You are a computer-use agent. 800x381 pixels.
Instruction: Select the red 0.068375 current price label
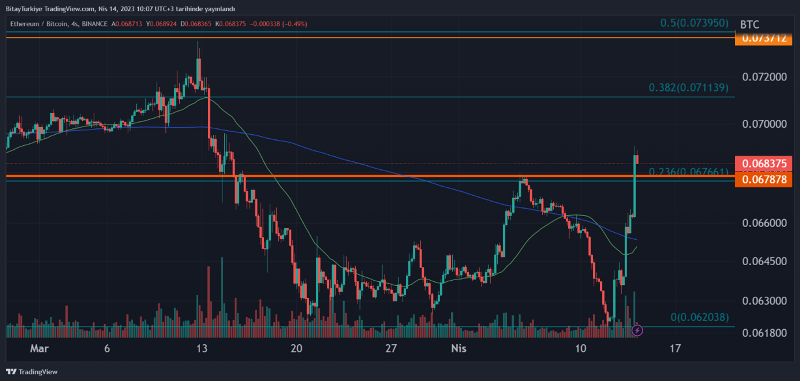763,164
